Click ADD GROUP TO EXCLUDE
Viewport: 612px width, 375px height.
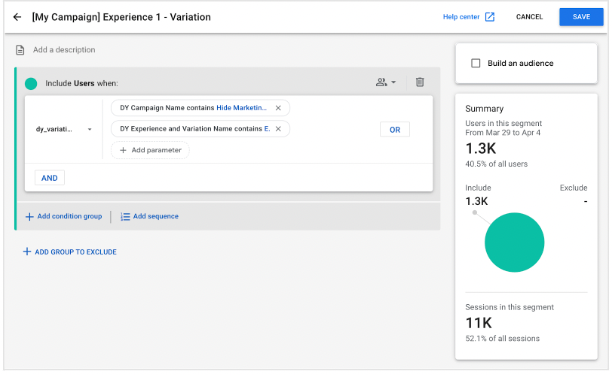click(70, 252)
